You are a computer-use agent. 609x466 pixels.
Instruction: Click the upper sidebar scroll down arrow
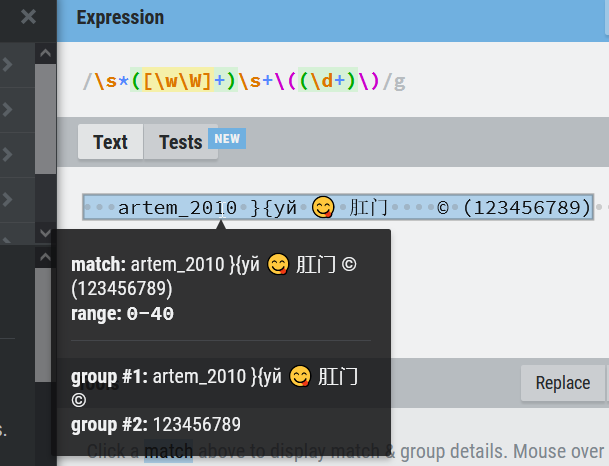[x=45, y=233]
